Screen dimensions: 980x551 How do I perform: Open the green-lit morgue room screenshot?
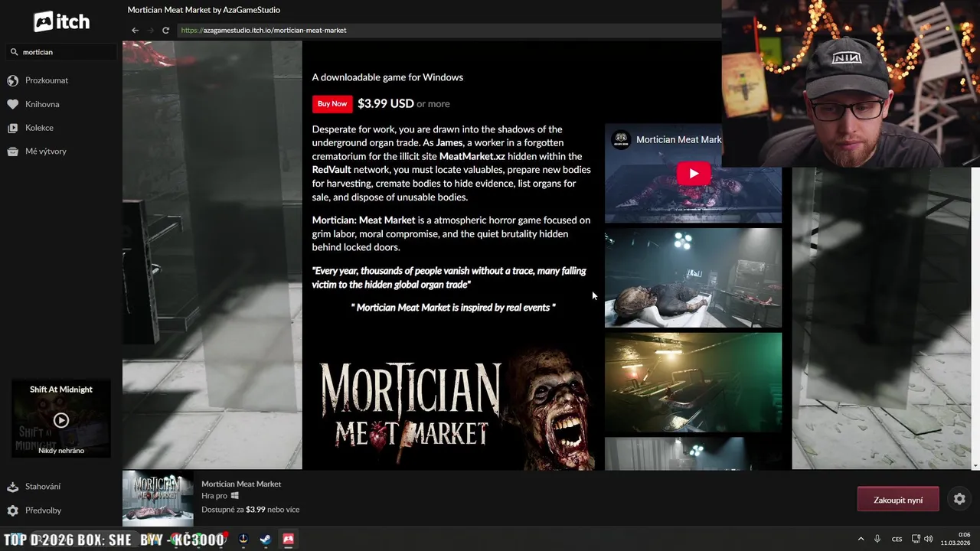(x=693, y=382)
